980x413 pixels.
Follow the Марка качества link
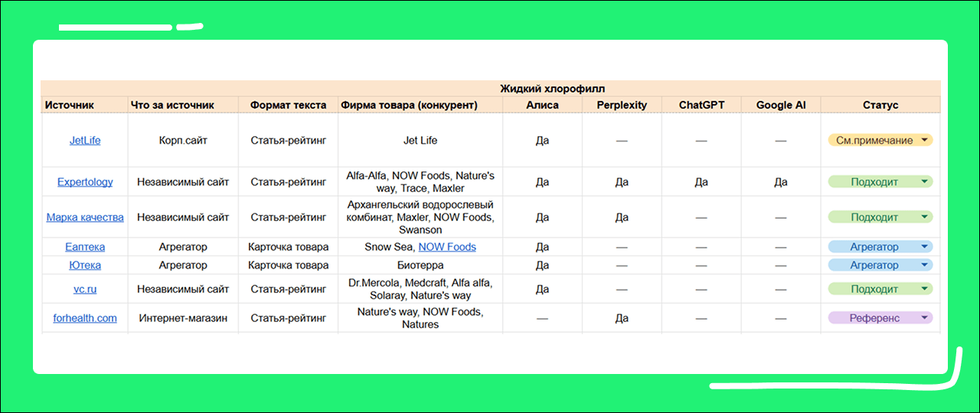pyautogui.click(x=85, y=217)
